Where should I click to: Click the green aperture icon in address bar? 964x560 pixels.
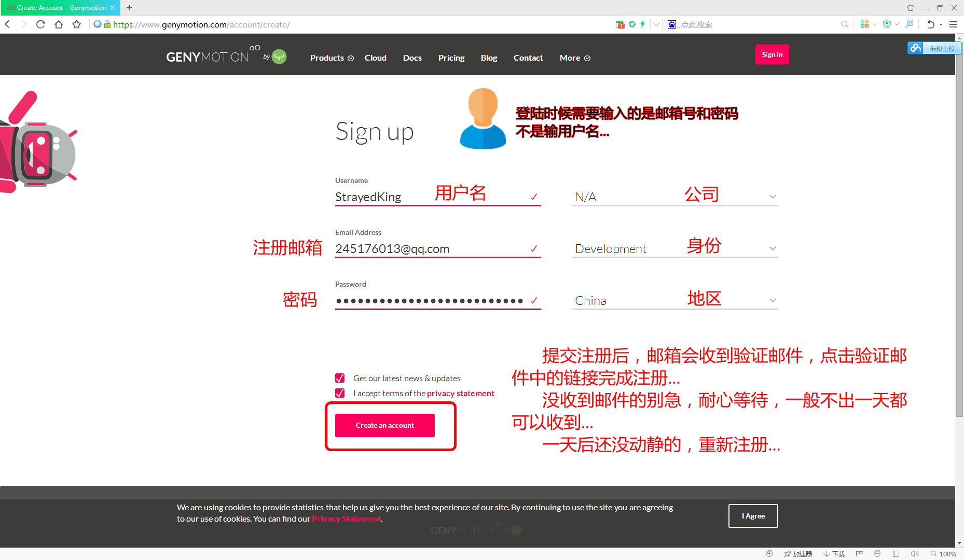click(632, 24)
